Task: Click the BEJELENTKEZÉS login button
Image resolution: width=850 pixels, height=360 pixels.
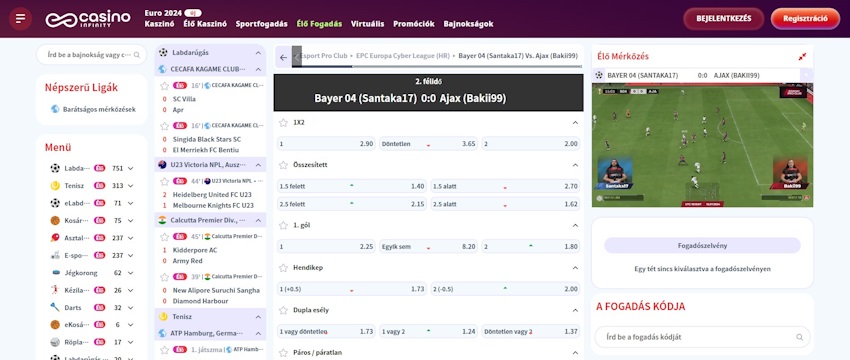Action: click(x=724, y=18)
